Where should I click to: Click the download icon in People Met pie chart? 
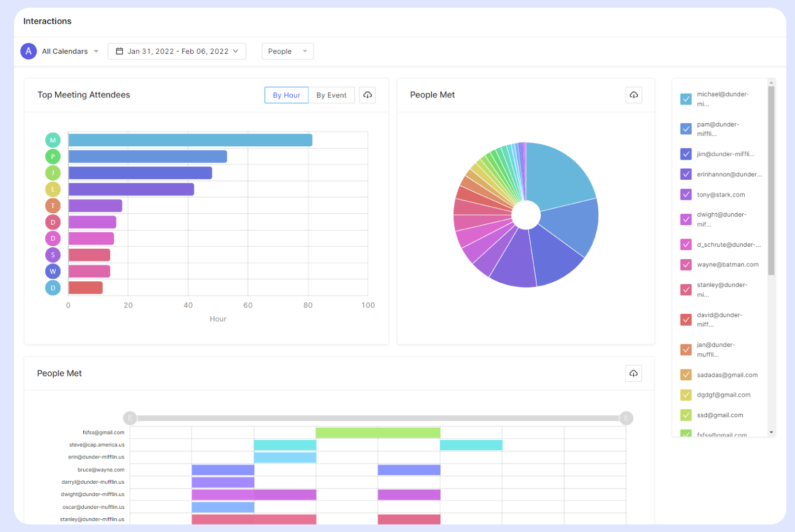tap(633, 95)
